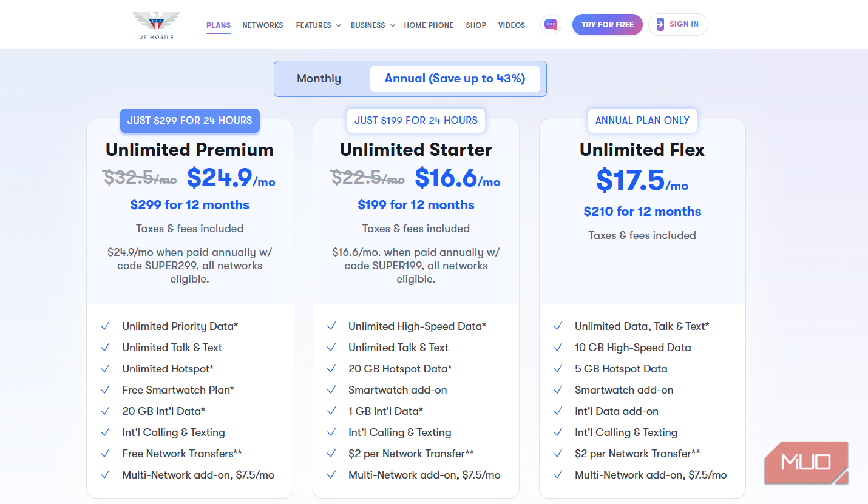868x504 pixels.
Task: Click checkmark beside Free Network Transfers
Action: [x=105, y=454]
